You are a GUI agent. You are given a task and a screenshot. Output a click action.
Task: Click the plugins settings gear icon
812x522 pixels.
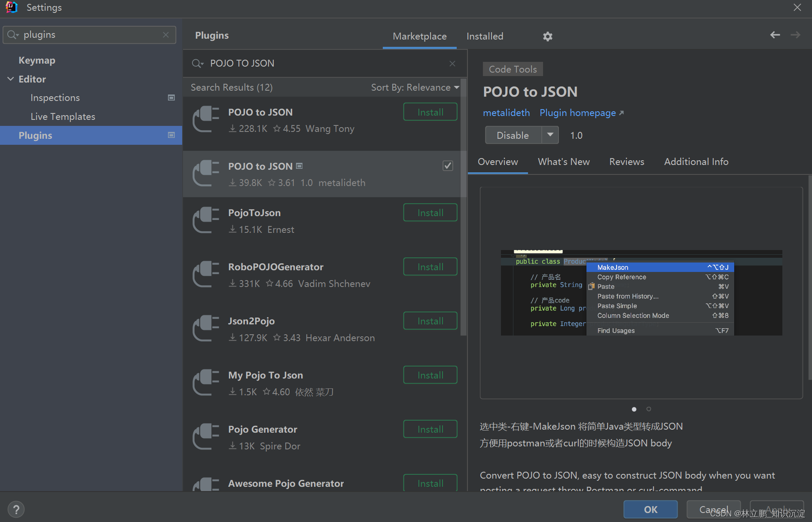click(x=547, y=37)
